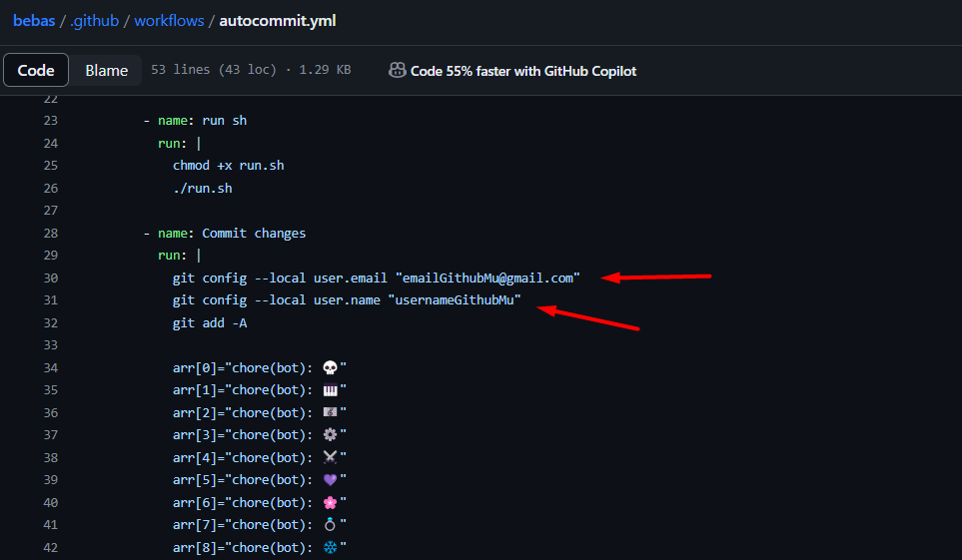Click the crossed swords emoji in arr[4]
Screen dimensions: 962x560
[331, 457]
